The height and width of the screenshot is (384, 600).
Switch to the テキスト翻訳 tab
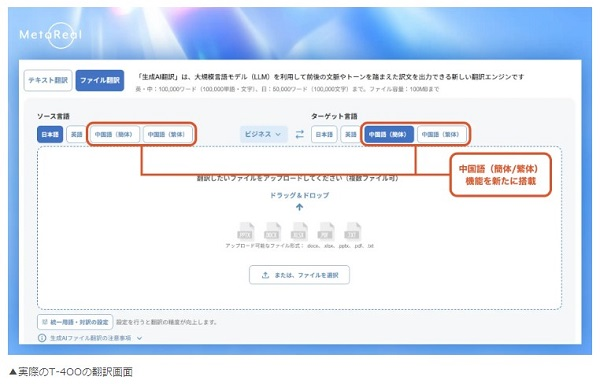click(x=48, y=80)
